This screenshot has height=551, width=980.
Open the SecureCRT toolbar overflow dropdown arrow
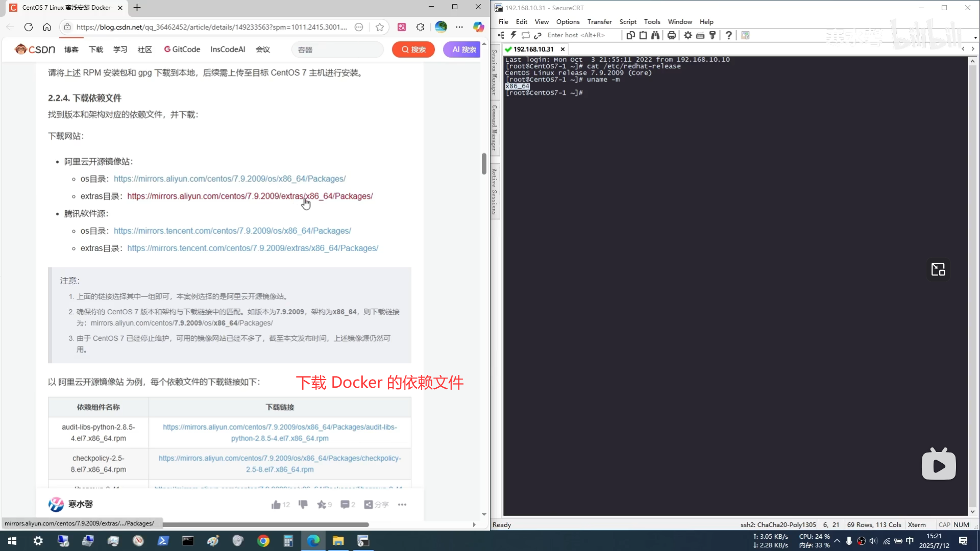pyautogui.click(x=975, y=38)
